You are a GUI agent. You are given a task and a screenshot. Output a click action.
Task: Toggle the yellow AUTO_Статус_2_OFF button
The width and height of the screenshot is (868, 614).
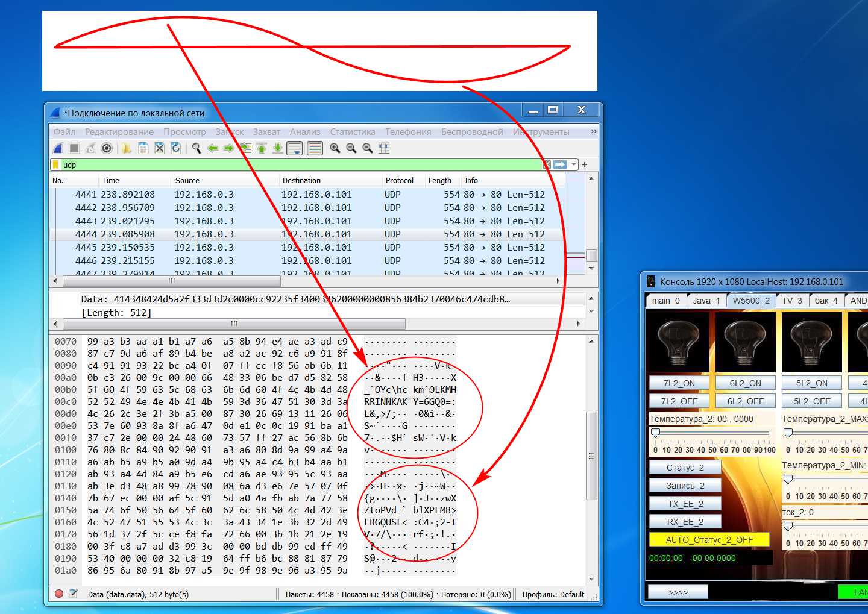tap(709, 539)
